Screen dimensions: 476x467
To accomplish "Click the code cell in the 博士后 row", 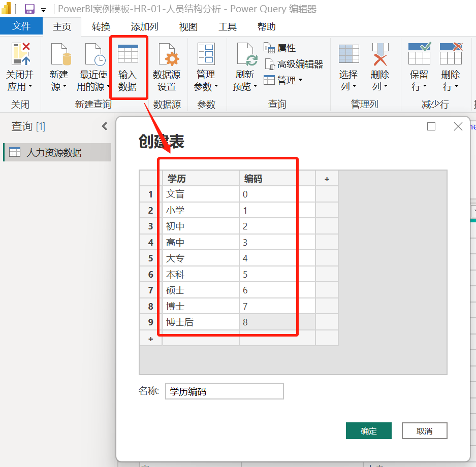I will pyautogui.click(x=277, y=322).
